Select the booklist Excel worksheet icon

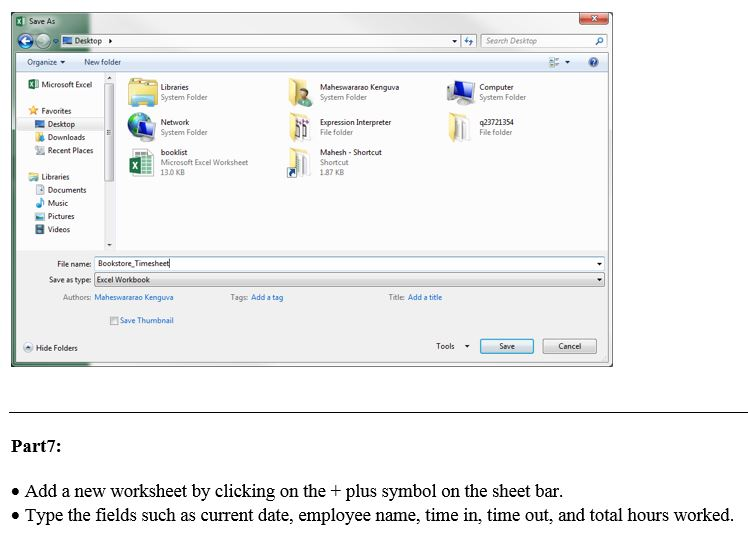(141, 162)
